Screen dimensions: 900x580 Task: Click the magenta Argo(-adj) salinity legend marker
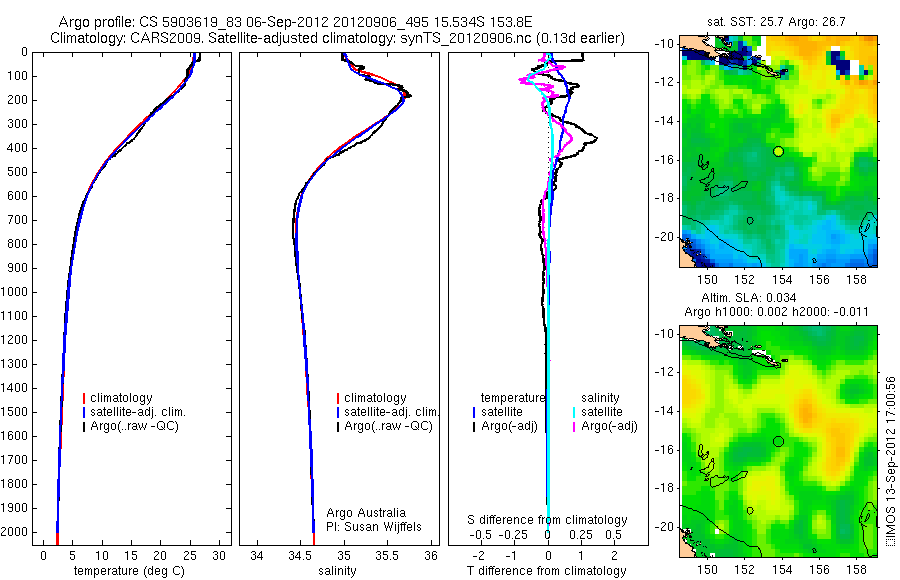(573, 427)
